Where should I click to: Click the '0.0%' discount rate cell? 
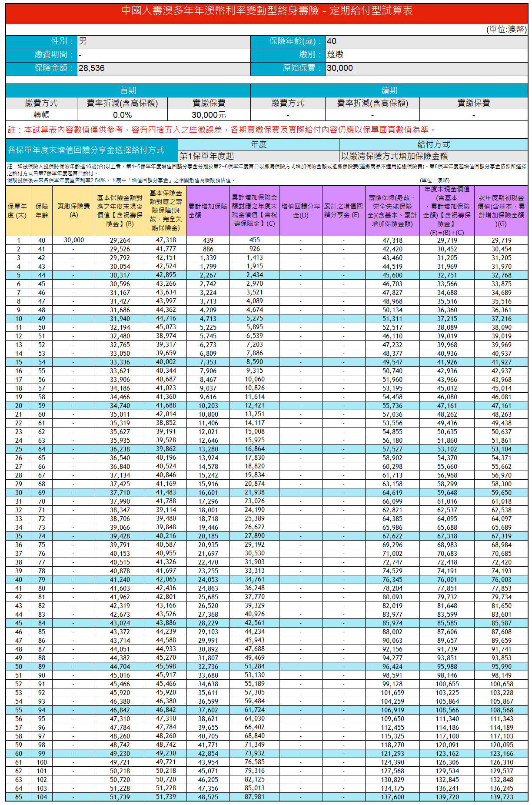click(x=122, y=115)
